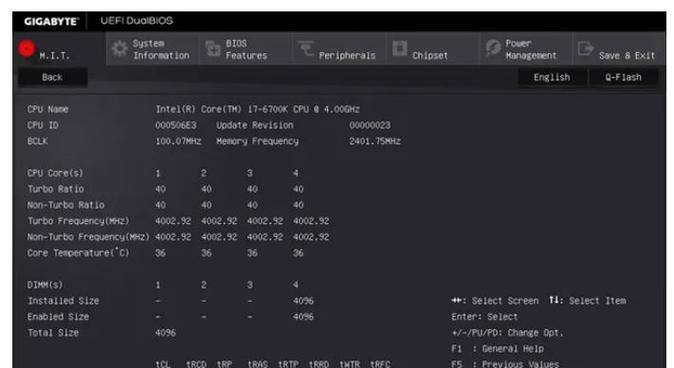Viewport: 674px width, 368px height.
Task: Click the Peripherals icon
Action: click(x=306, y=49)
